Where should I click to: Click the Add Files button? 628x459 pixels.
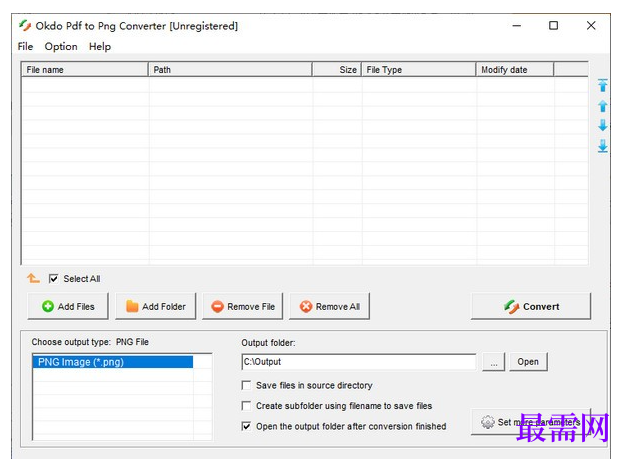point(68,306)
